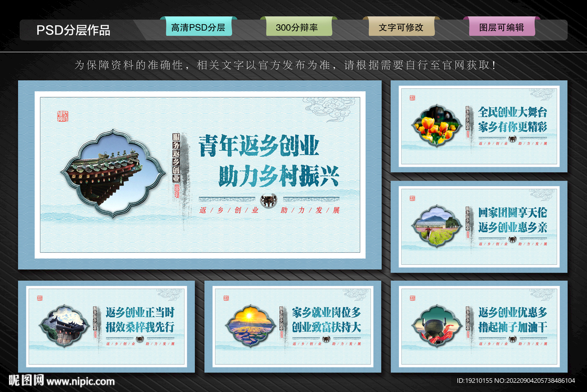The height and width of the screenshot is (392, 587).
Task: Open the 返乡创业优惠多 banner thumbnail
Action: [479, 327]
